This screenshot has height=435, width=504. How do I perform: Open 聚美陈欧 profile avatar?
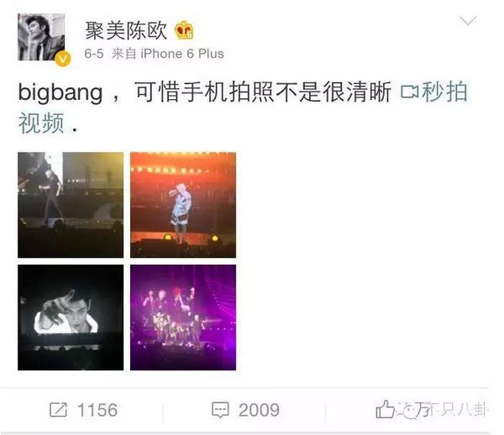(x=41, y=37)
